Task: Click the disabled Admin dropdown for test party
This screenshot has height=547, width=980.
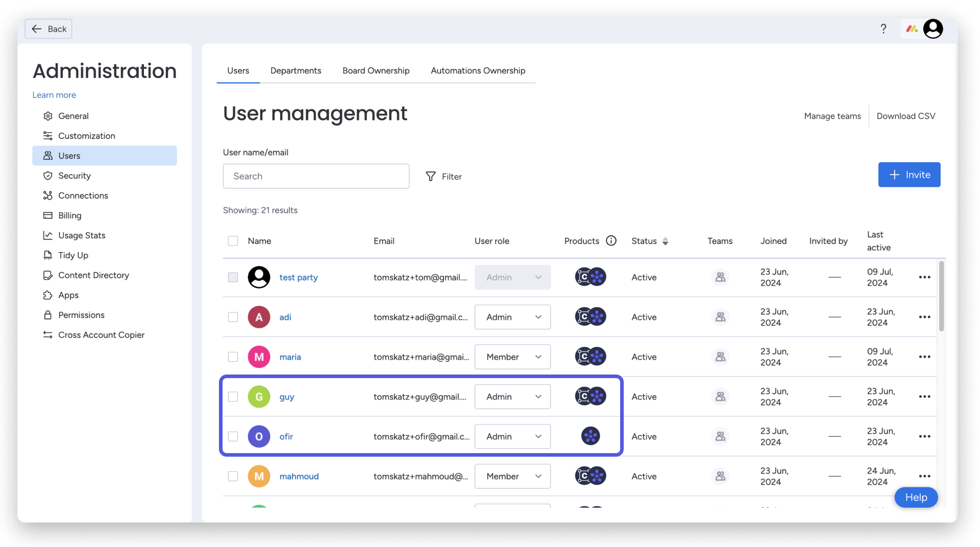Action: (512, 277)
